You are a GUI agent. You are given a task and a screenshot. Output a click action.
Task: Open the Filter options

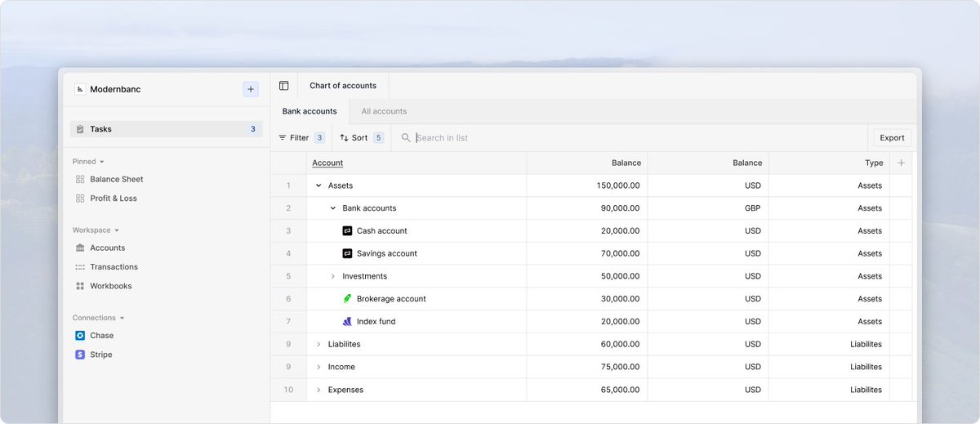point(301,138)
